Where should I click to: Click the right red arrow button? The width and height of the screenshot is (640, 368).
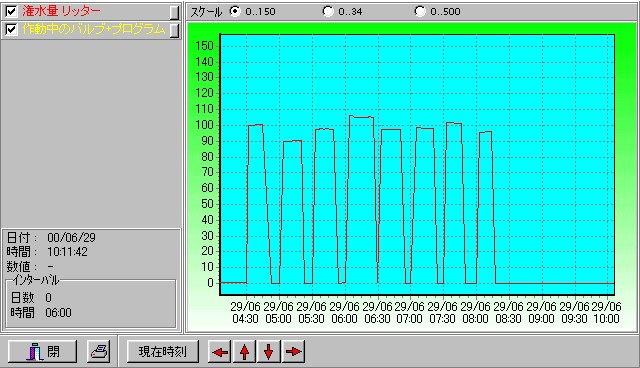tap(293, 351)
